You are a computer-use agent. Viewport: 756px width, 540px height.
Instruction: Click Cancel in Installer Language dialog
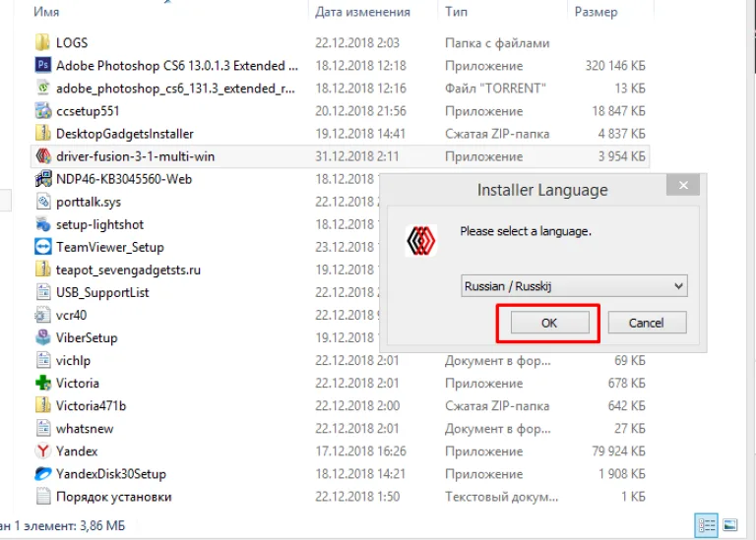coord(647,323)
